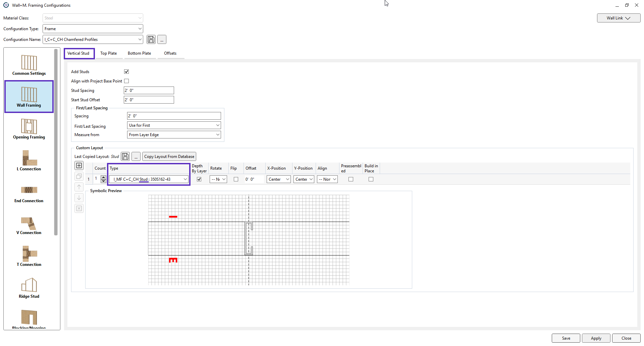
Task: Uncheck the Add Studs checkbox
Action: [x=126, y=72]
